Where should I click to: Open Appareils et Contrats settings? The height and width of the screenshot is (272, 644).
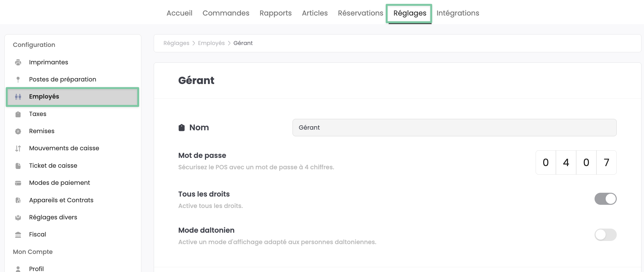[61, 200]
